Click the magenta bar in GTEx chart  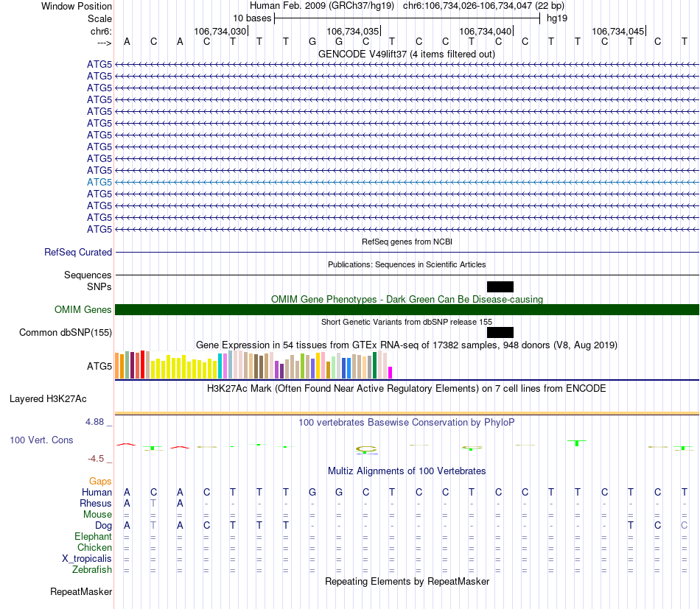[391, 373]
